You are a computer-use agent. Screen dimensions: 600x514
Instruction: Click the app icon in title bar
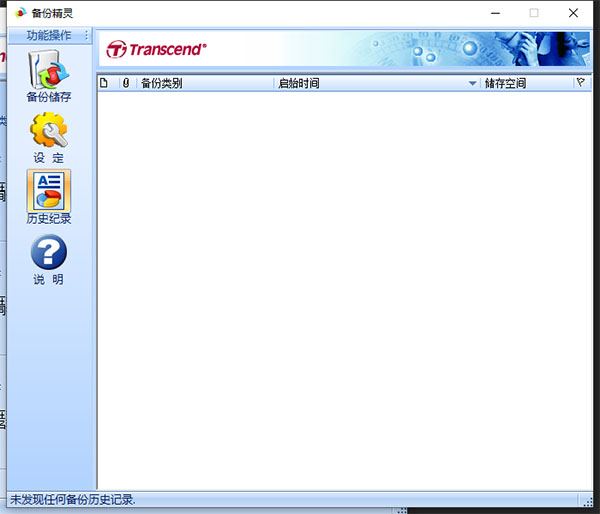(19, 13)
